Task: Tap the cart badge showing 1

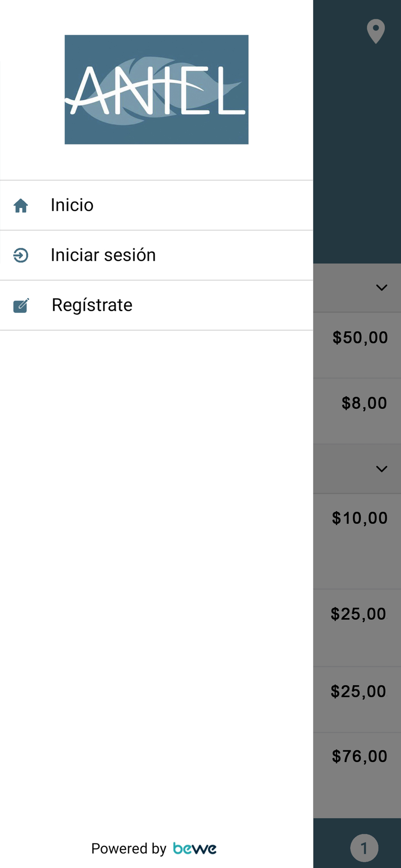Action: [364, 848]
